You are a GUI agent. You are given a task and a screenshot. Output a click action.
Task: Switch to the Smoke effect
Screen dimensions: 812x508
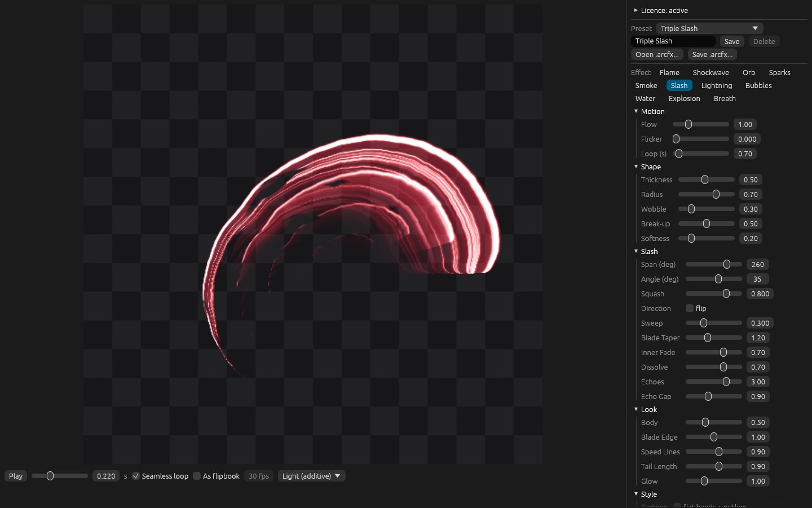646,85
